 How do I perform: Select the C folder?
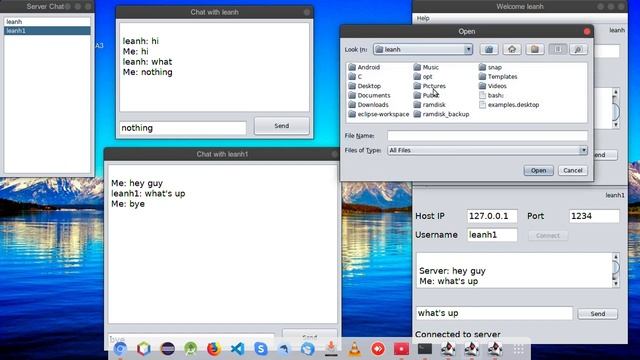[355, 76]
